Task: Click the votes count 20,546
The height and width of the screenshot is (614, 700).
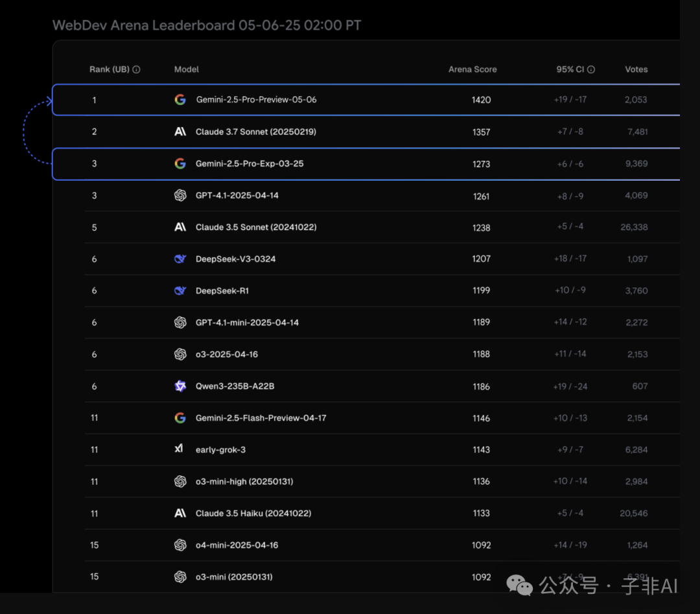Action: point(634,514)
